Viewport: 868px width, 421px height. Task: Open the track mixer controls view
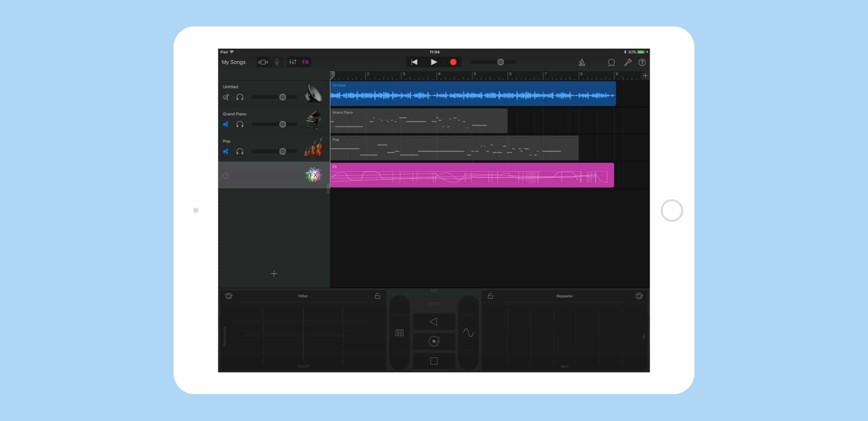click(x=293, y=62)
